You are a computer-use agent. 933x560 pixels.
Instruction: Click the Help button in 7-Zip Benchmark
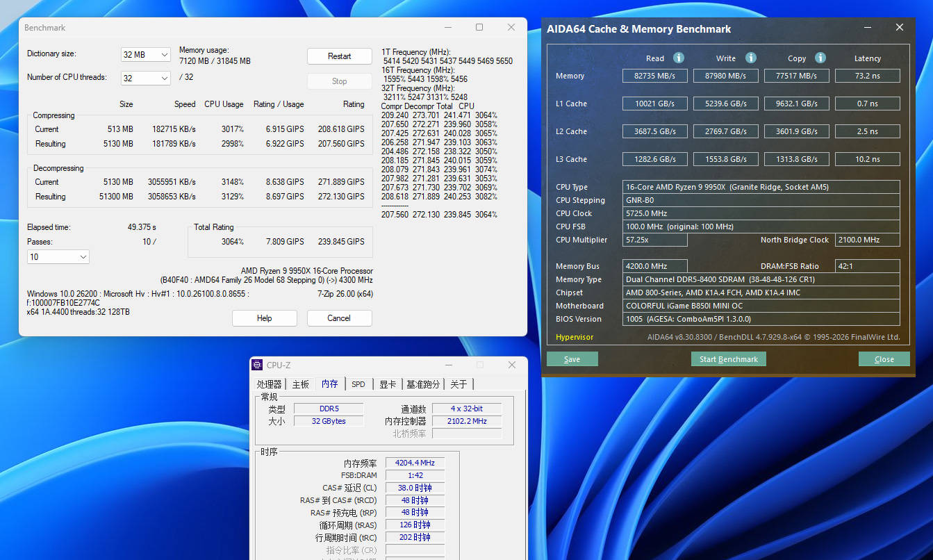(265, 318)
